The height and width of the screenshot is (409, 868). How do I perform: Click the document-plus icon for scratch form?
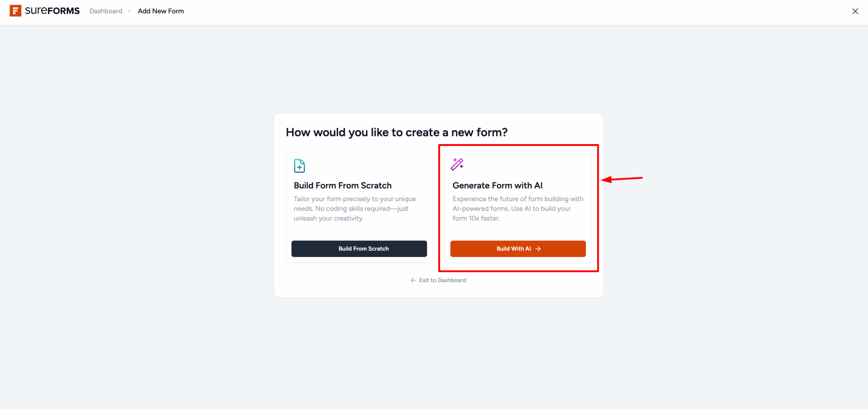click(299, 166)
